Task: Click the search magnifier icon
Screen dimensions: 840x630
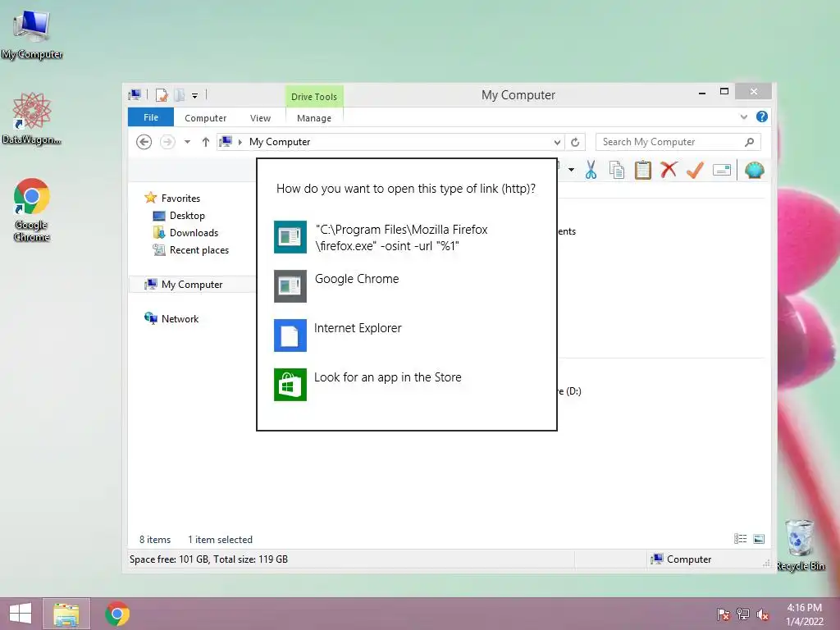Action: (750, 142)
